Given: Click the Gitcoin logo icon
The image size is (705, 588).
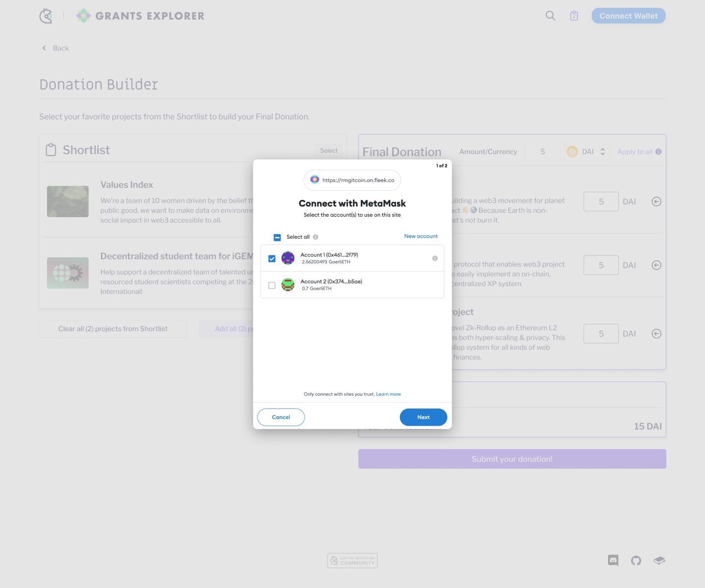Looking at the screenshot, I should pyautogui.click(x=46, y=16).
